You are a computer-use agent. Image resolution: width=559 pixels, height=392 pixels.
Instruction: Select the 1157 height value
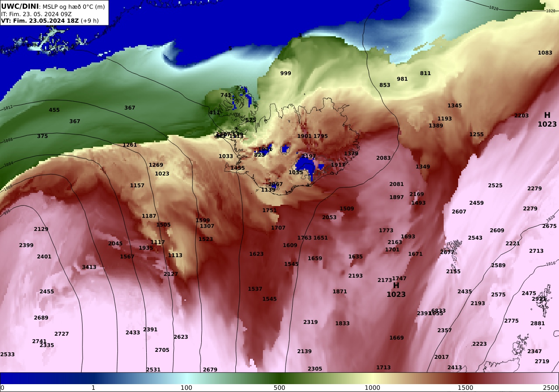tap(137, 186)
